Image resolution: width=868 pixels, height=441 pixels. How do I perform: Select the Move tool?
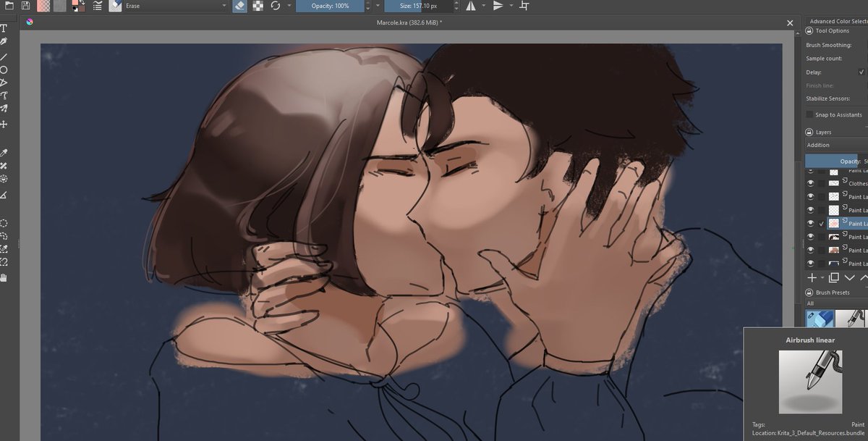(4, 125)
